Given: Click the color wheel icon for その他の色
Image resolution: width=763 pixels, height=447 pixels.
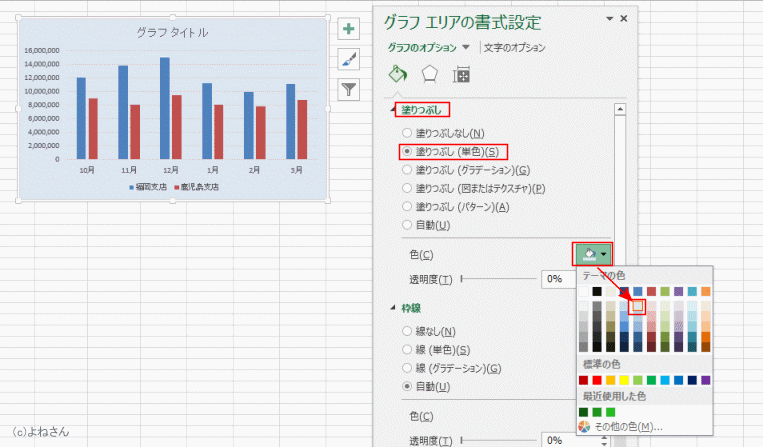Looking at the screenshot, I should tap(584, 427).
